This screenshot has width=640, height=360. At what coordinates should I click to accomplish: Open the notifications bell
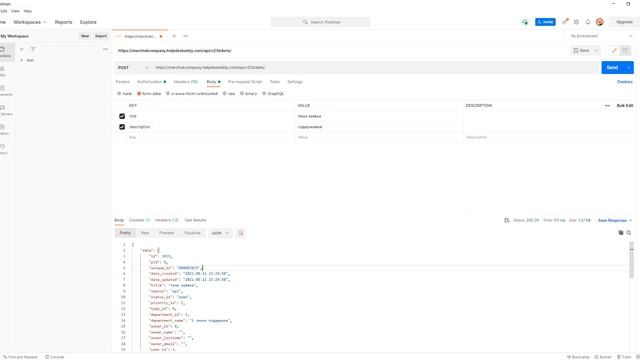(588, 22)
